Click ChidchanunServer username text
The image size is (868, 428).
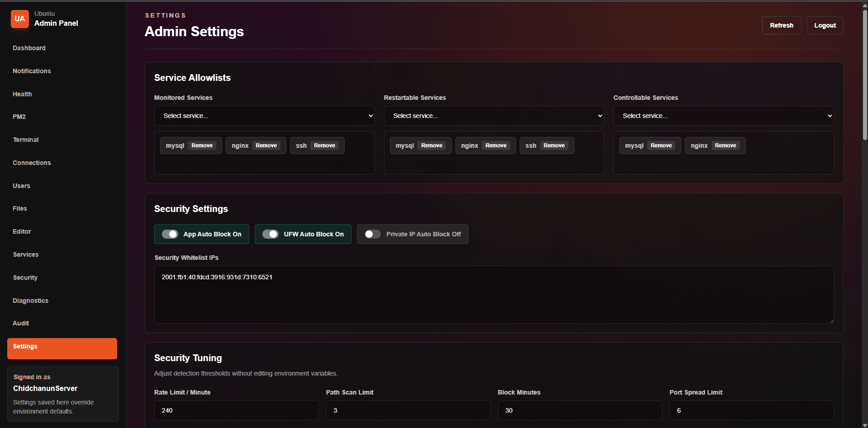point(45,388)
